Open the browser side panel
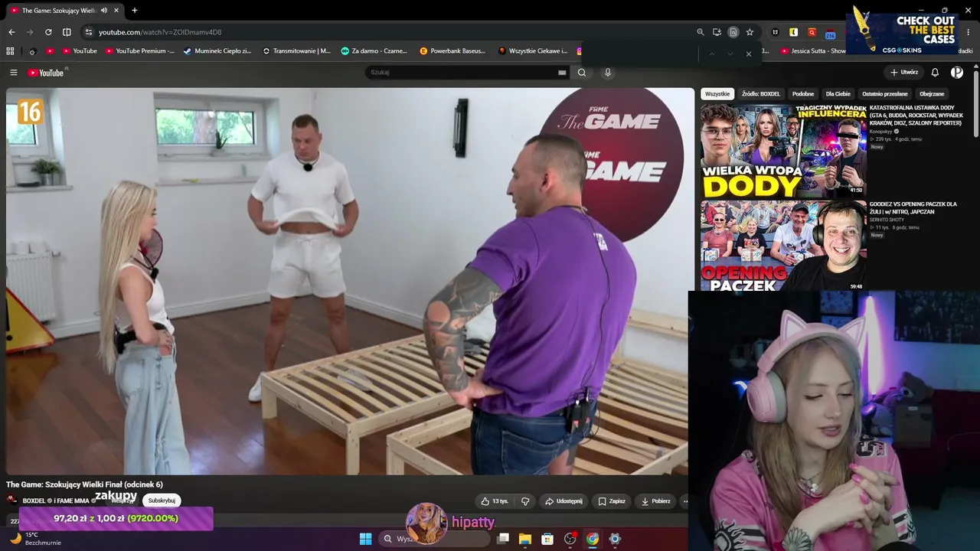980x551 pixels. pyautogui.click(x=67, y=32)
